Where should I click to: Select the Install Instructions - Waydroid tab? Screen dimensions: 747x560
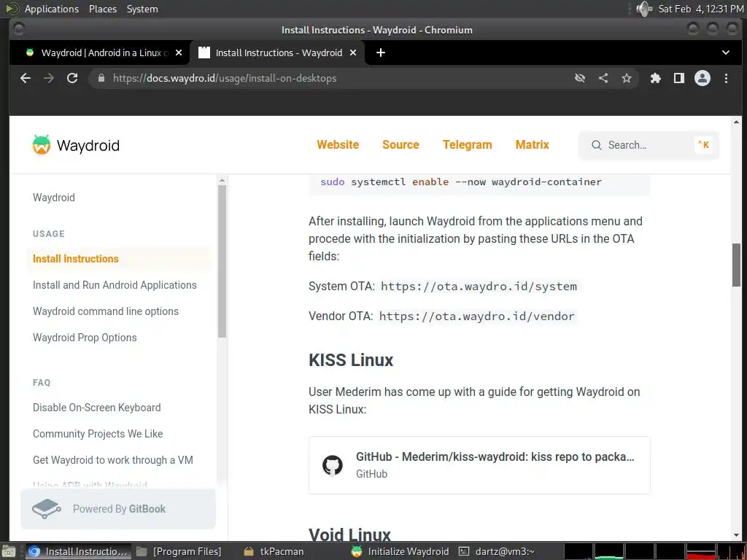coord(277,52)
